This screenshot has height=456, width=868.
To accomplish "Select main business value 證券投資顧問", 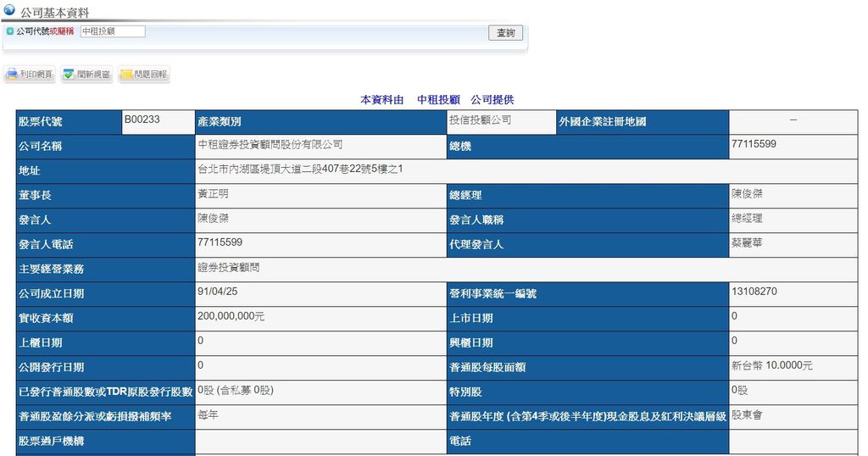I will click(228, 267).
